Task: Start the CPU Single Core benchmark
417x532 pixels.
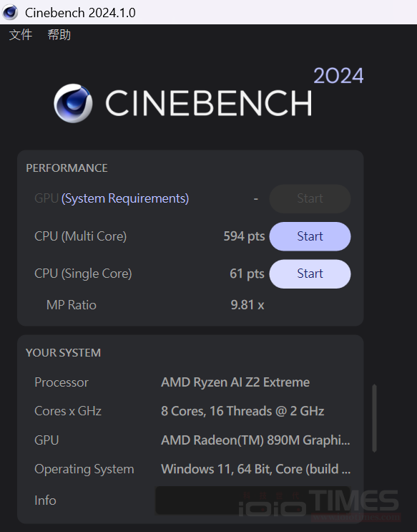Action: 310,274
